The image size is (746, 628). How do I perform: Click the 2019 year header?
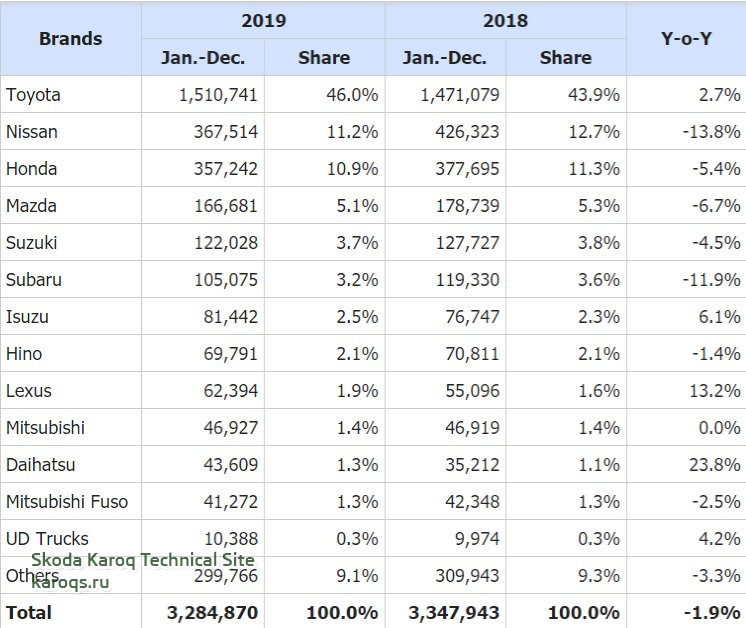264,20
